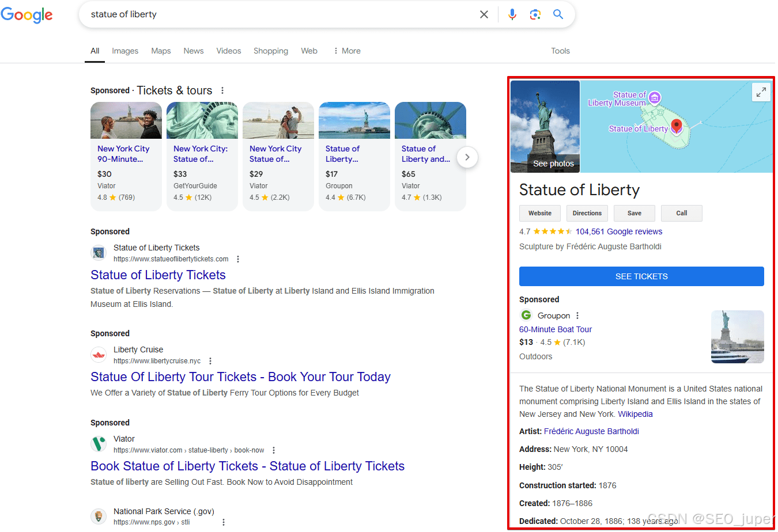Open the options dots beside statueoflibertytickets.com
778x532 pixels.
(238, 259)
